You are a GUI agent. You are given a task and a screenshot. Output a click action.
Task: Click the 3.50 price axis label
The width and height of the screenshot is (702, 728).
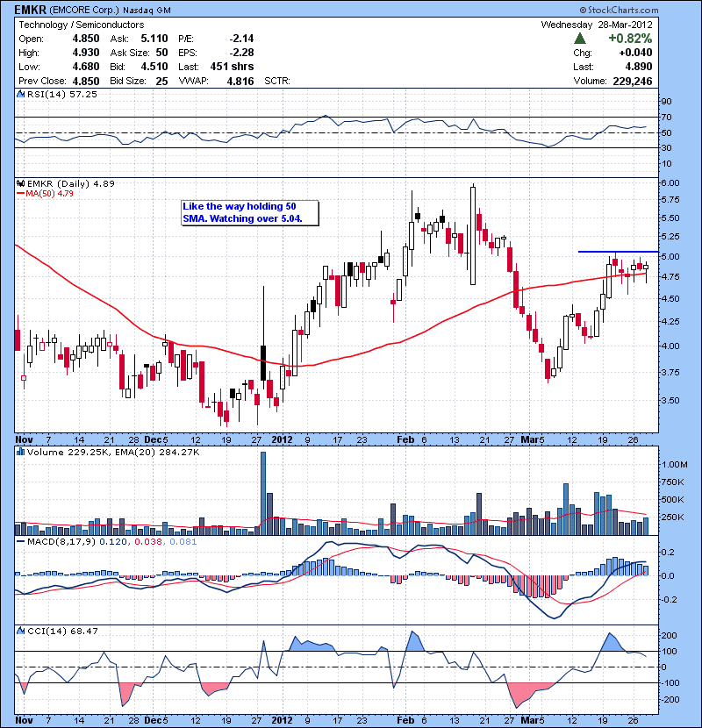click(x=670, y=400)
